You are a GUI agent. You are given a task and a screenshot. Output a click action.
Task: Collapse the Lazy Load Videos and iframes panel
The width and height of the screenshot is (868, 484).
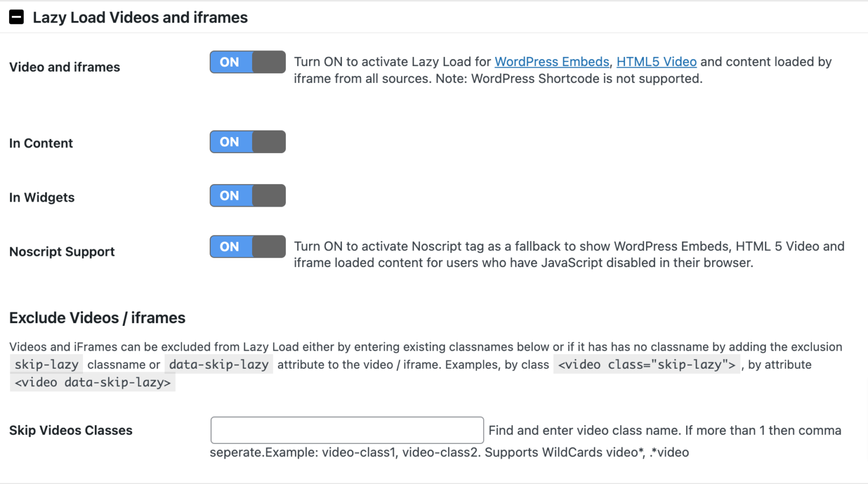coord(16,17)
